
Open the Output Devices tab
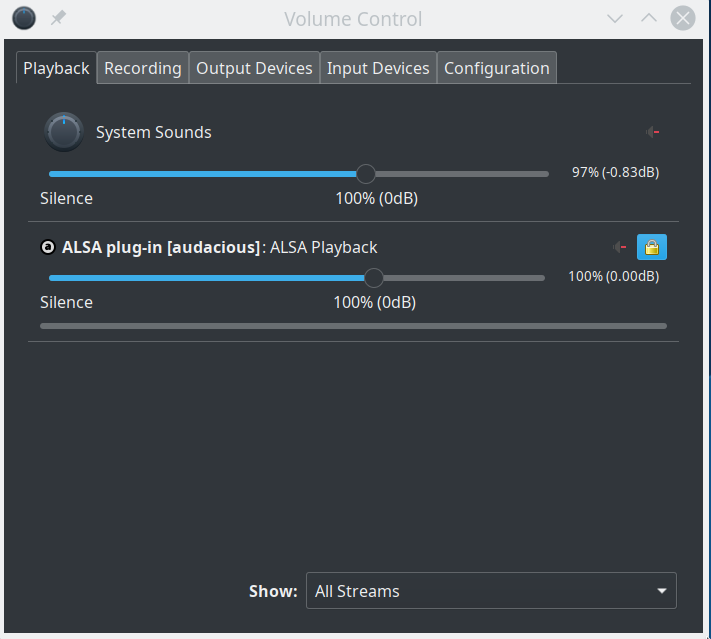pyautogui.click(x=254, y=68)
